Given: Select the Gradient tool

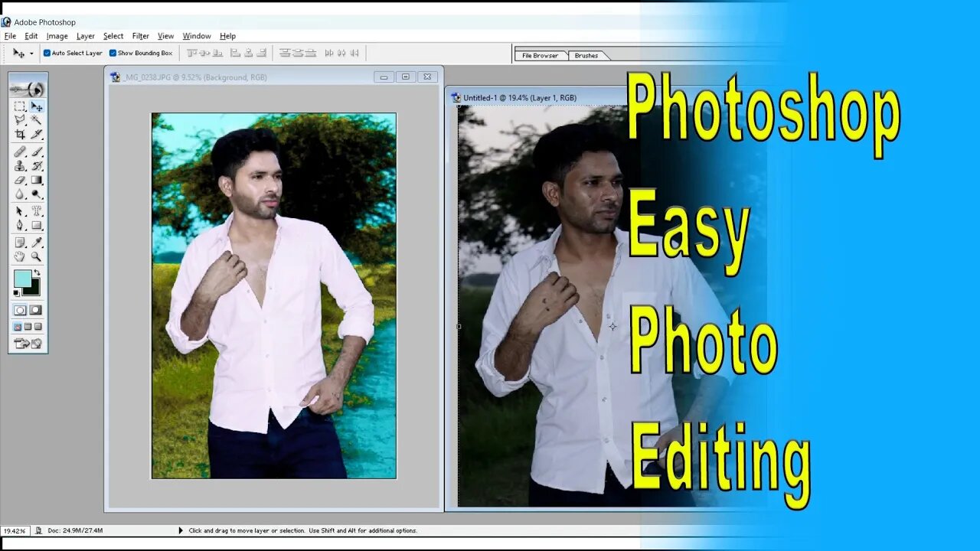Looking at the screenshot, I should (36, 181).
